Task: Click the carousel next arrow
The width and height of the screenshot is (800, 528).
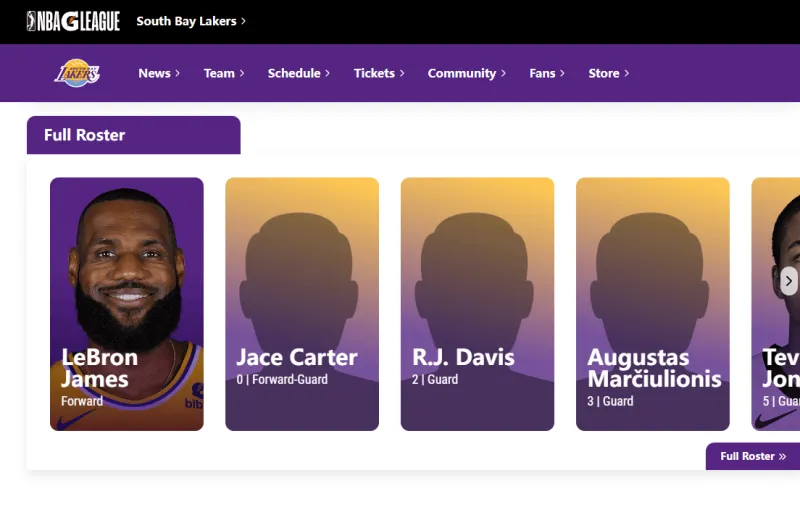Action: [x=789, y=281]
